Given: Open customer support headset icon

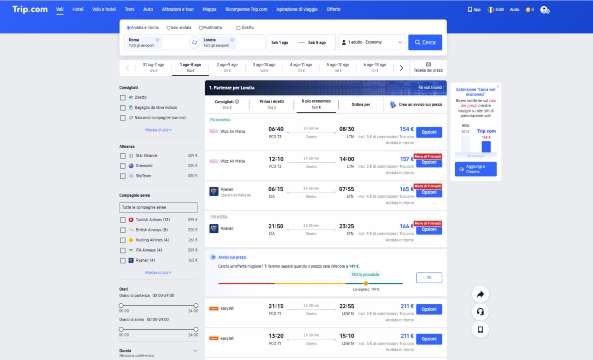Looking at the screenshot, I should click(x=480, y=312).
